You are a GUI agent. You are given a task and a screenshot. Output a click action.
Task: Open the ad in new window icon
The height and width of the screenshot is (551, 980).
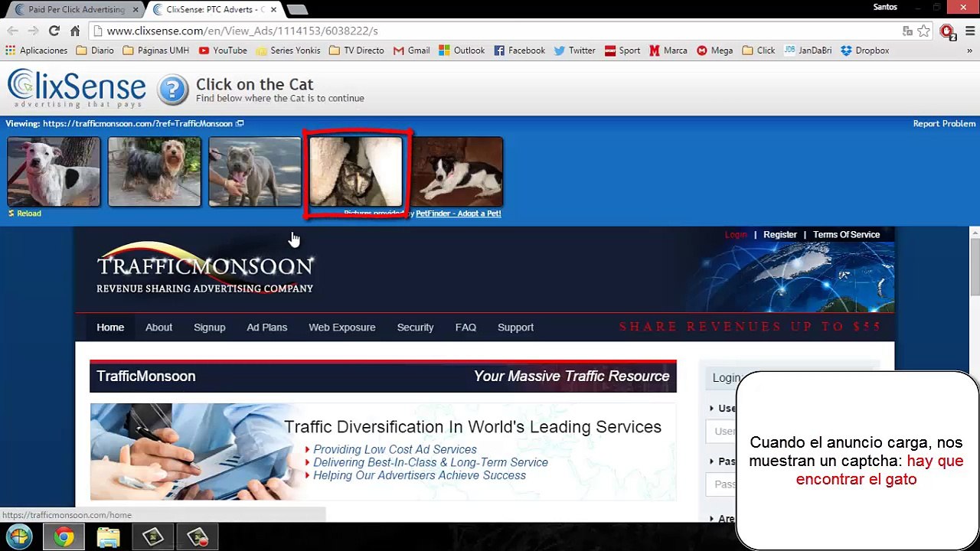240,123
